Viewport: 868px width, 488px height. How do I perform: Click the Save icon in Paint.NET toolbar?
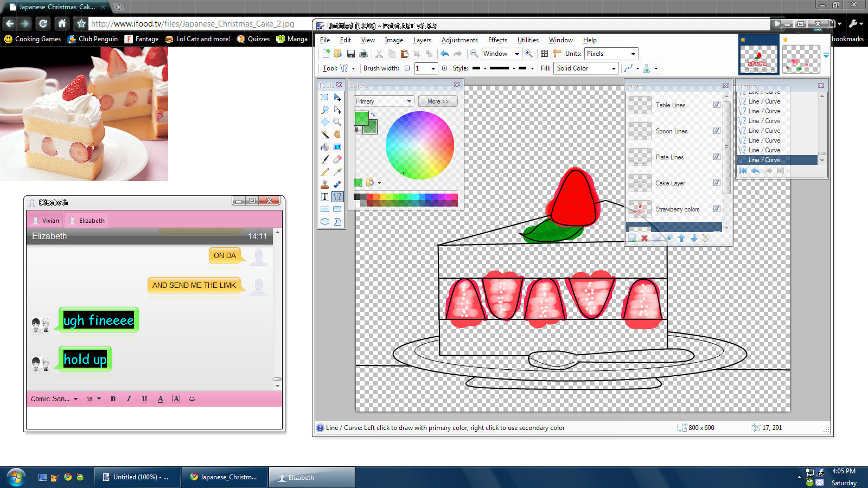tap(351, 54)
